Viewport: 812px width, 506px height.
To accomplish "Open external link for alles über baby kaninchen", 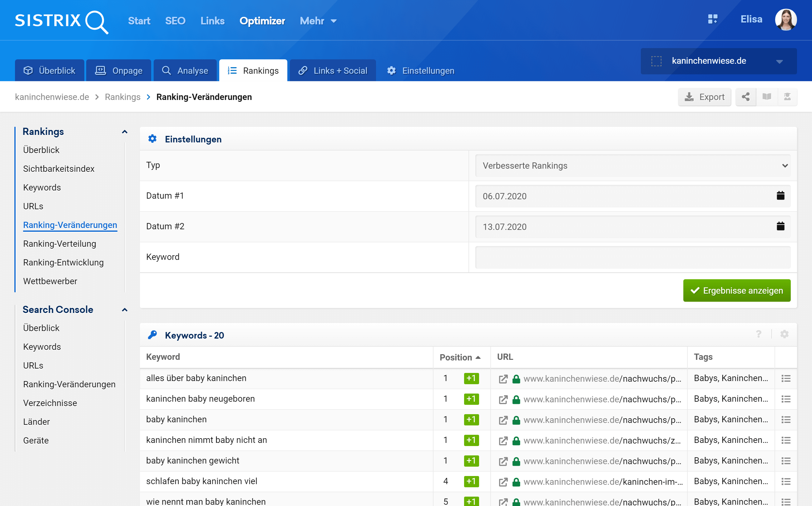I will (503, 379).
